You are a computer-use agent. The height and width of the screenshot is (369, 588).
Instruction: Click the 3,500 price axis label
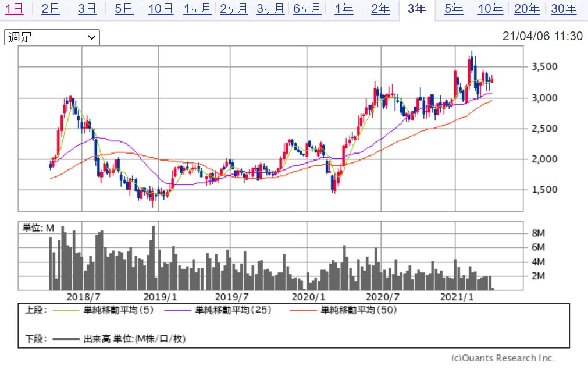pos(544,67)
